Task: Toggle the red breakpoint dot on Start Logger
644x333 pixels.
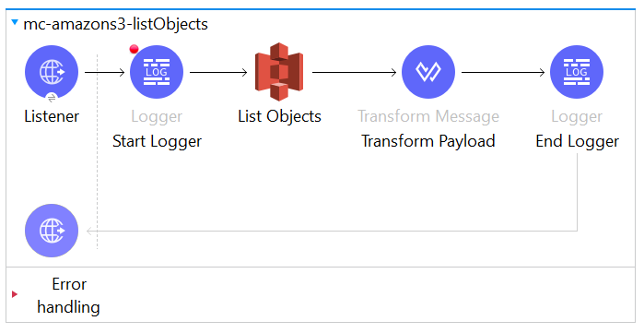Action: click(134, 49)
